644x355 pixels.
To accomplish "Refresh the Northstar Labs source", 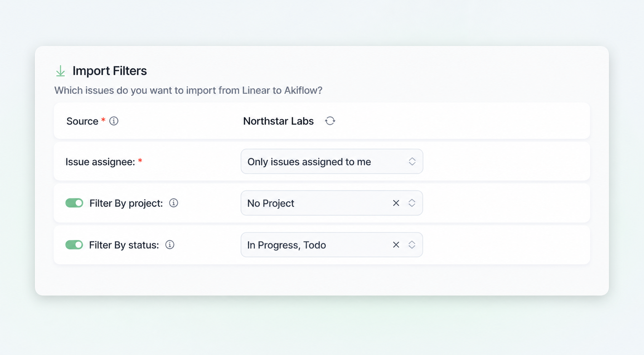I will (x=330, y=121).
